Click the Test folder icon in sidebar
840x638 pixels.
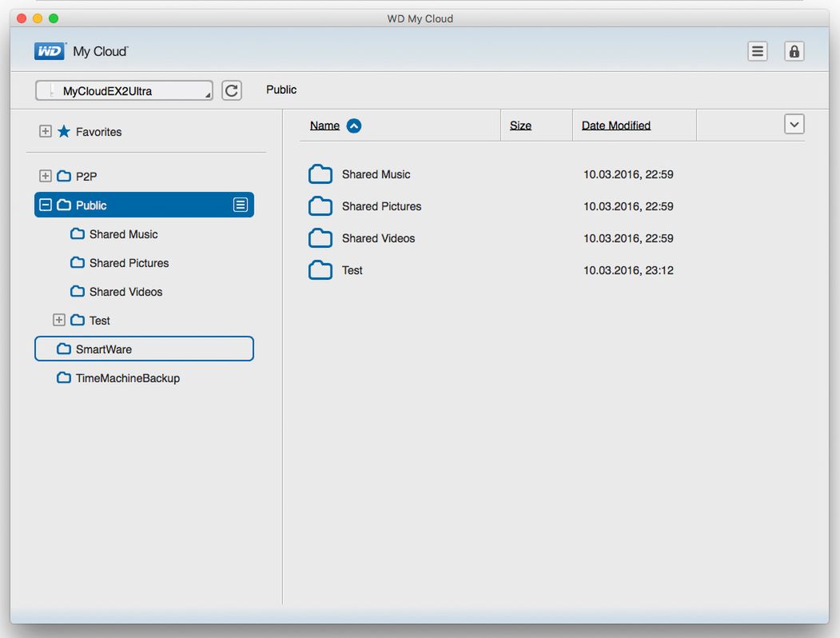pyautogui.click(x=78, y=320)
